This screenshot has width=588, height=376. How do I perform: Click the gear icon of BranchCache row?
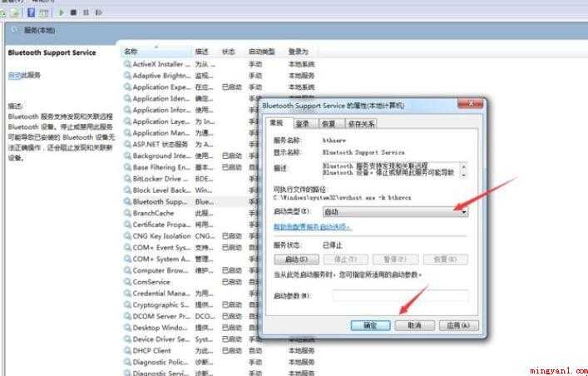coord(127,213)
